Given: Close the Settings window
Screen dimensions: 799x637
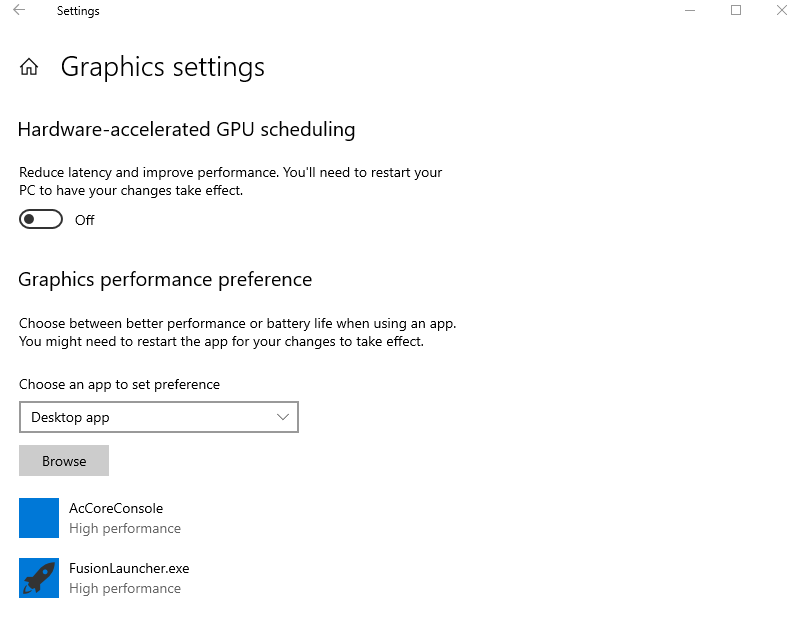Looking at the screenshot, I should [782, 11].
